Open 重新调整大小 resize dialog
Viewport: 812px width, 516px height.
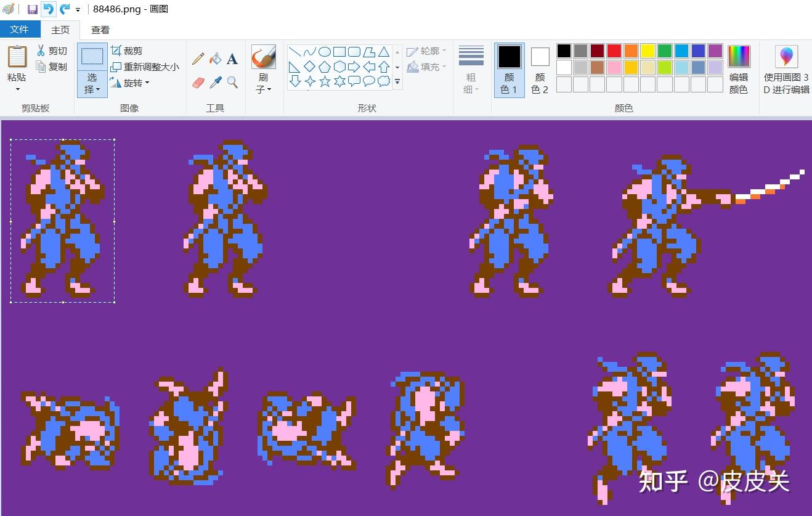[x=145, y=67]
